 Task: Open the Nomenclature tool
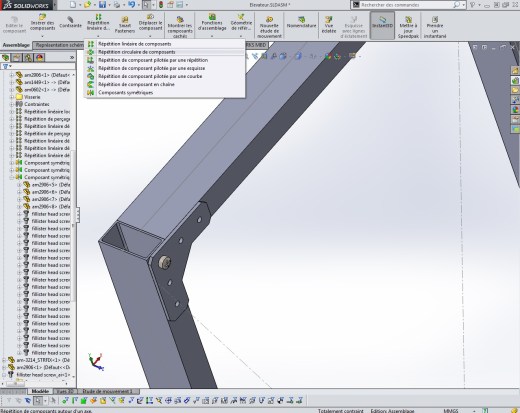tap(301, 23)
